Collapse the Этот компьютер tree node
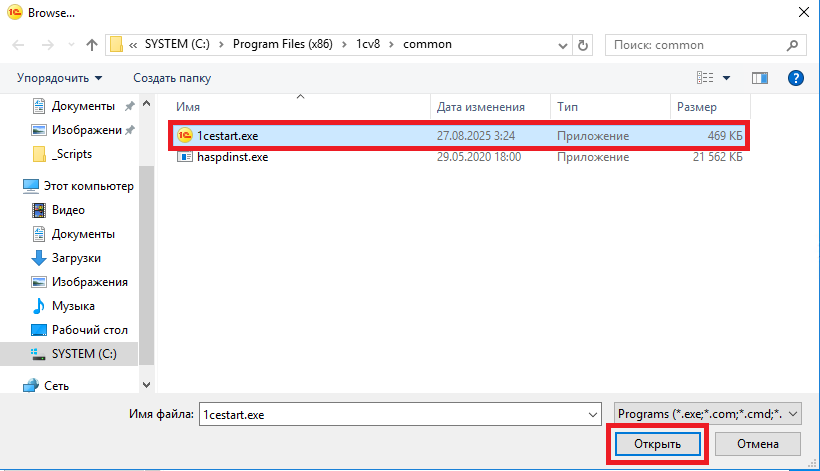820x471 pixels. (11, 186)
